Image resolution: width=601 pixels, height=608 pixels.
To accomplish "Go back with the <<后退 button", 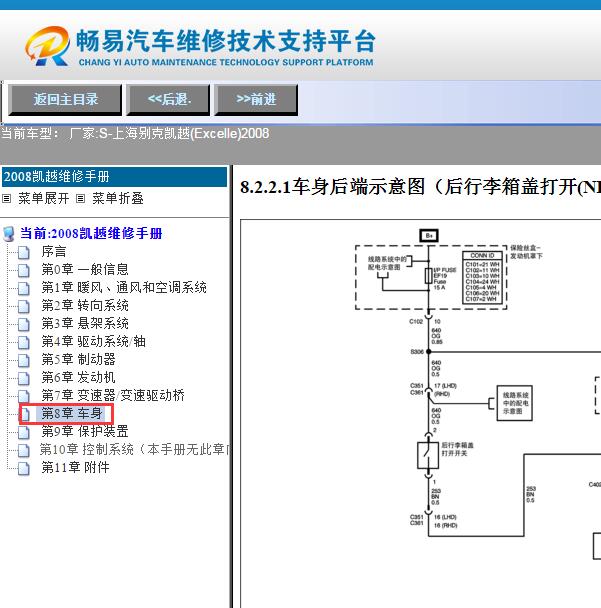I will coord(169,99).
